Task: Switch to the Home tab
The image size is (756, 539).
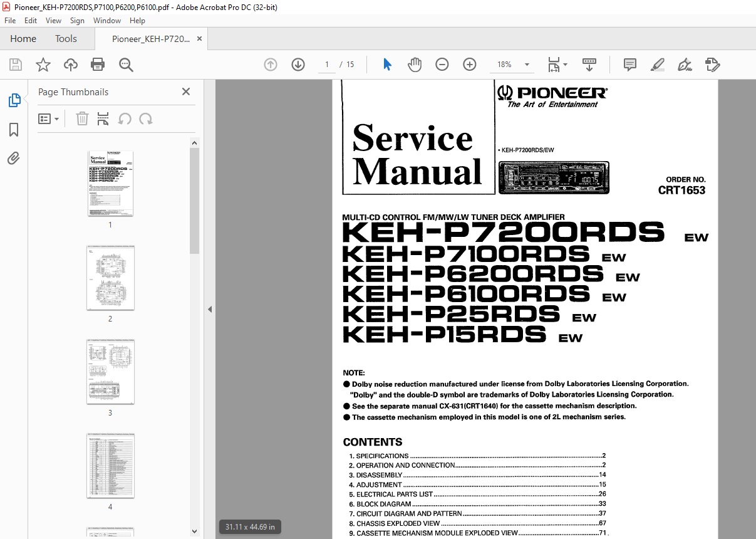Action: pyautogui.click(x=23, y=39)
